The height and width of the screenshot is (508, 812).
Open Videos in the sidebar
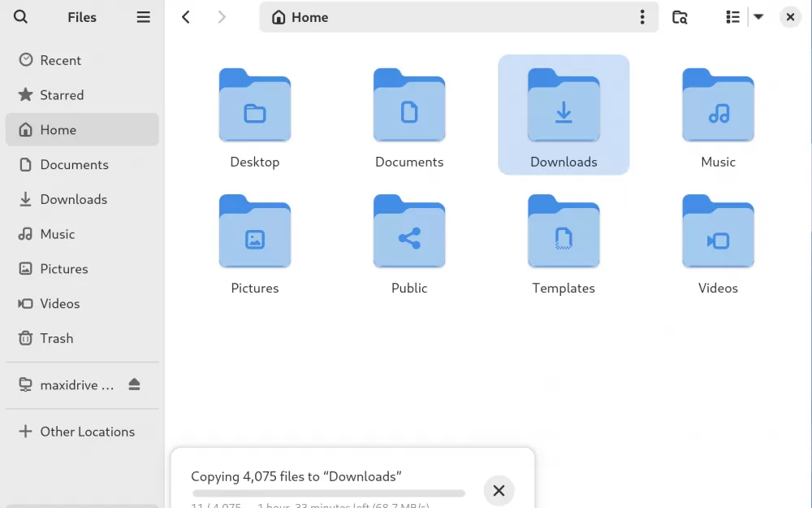tap(82, 303)
